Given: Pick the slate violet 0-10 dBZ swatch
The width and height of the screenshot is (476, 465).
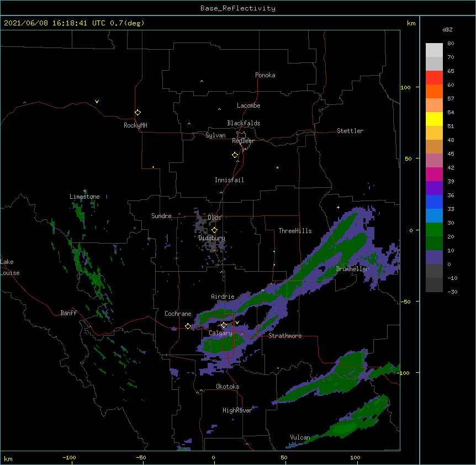Looking at the screenshot, I should tap(434, 257).
